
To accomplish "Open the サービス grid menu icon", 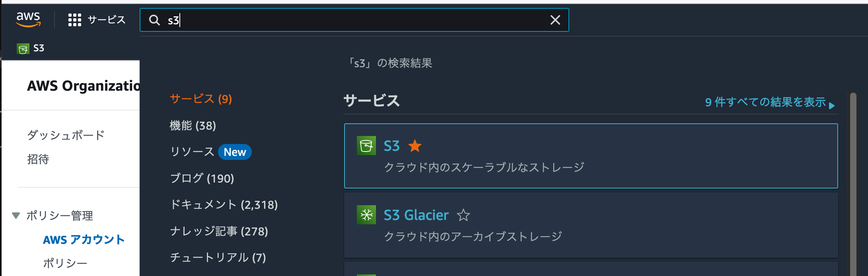I will click(x=74, y=19).
